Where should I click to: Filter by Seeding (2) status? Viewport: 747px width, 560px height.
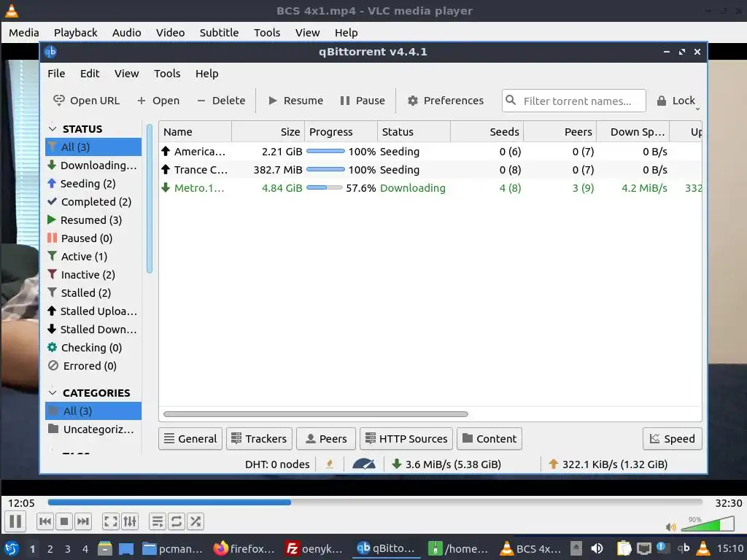coord(93,183)
